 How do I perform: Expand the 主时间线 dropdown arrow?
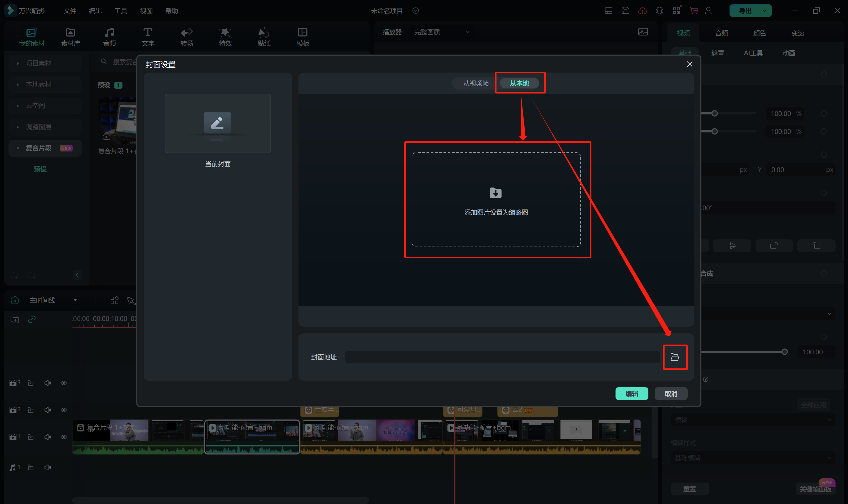click(75, 300)
